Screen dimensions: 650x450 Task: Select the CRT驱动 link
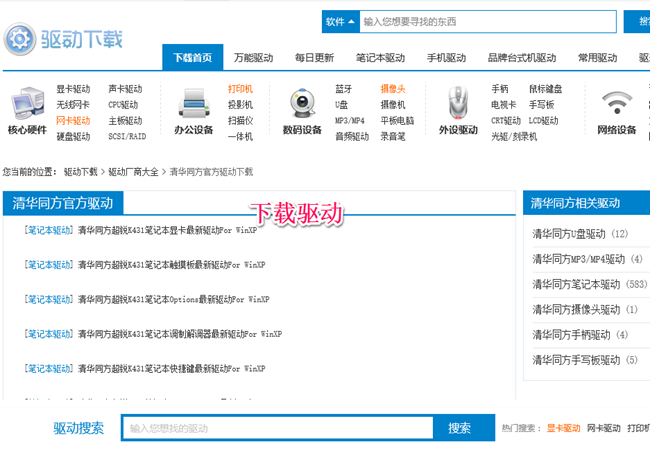click(506, 121)
